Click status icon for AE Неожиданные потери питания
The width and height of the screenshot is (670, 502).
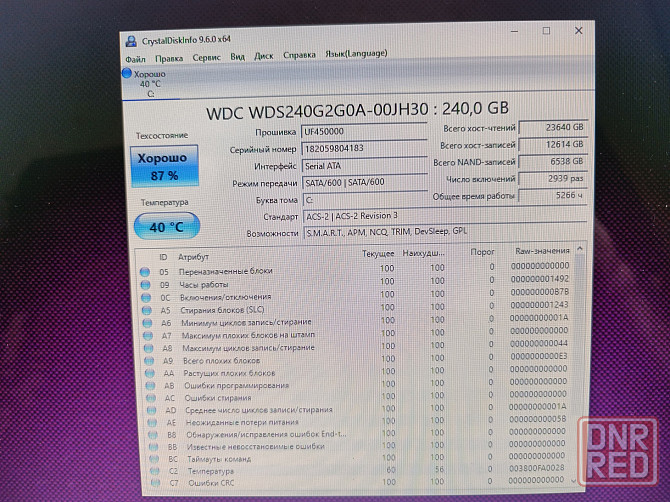point(152,423)
